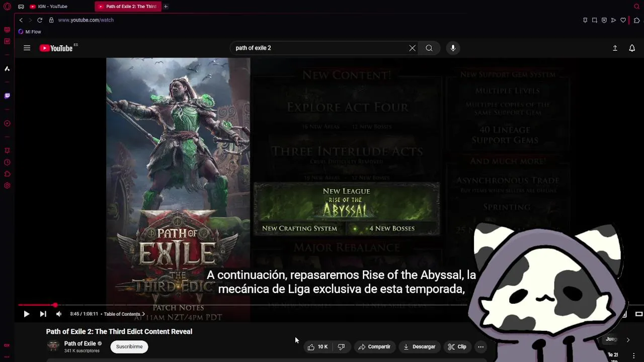The height and width of the screenshot is (362, 644).
Task: Click the Compartir share button
Action: 374,346
